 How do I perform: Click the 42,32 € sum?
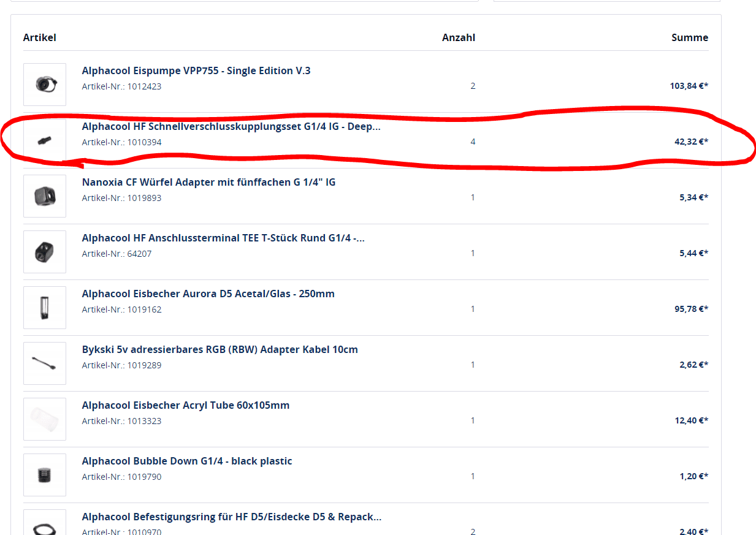click(x=691, y=142)
